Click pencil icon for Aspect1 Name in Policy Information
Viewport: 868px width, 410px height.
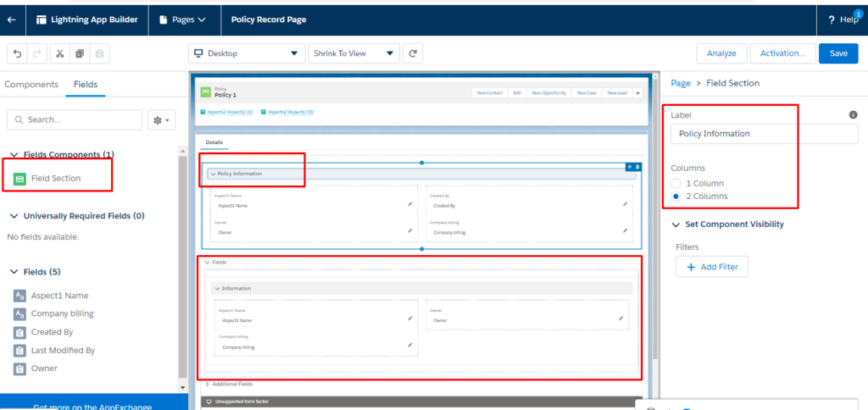(410, 204)
